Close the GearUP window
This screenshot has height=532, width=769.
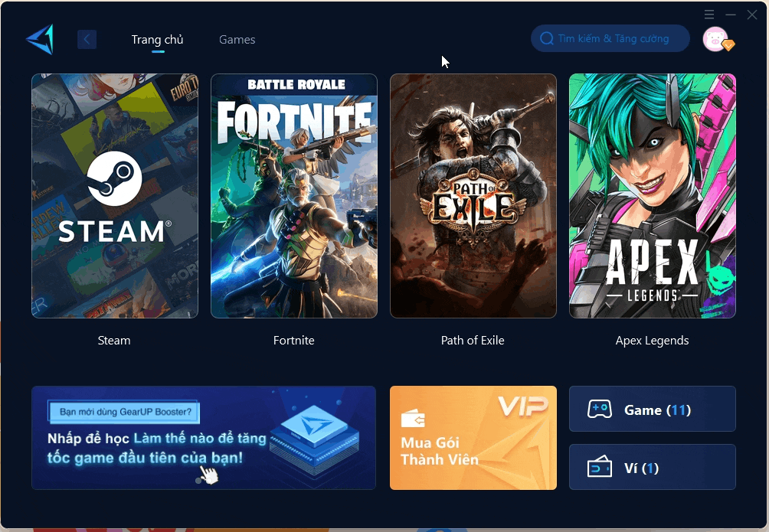[x=752, y=15]
